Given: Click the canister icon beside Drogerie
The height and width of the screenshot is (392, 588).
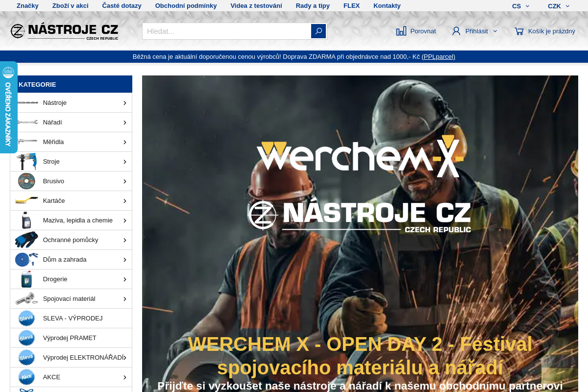Looking at the screenshot, I should [x=26, y=279].
